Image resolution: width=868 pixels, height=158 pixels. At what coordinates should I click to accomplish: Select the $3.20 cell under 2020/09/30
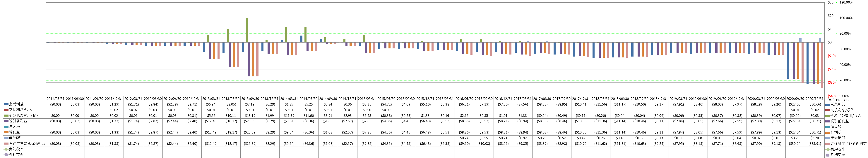[795, 138]
